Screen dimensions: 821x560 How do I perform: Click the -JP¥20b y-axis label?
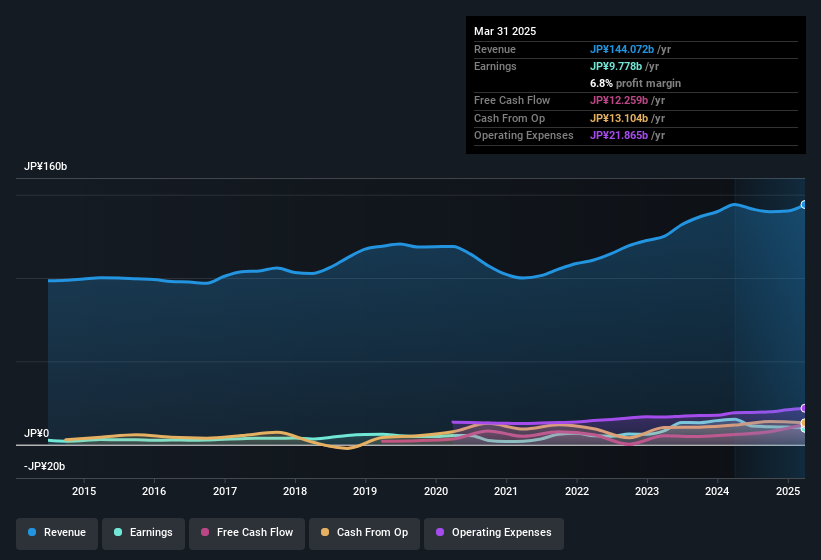45,466
